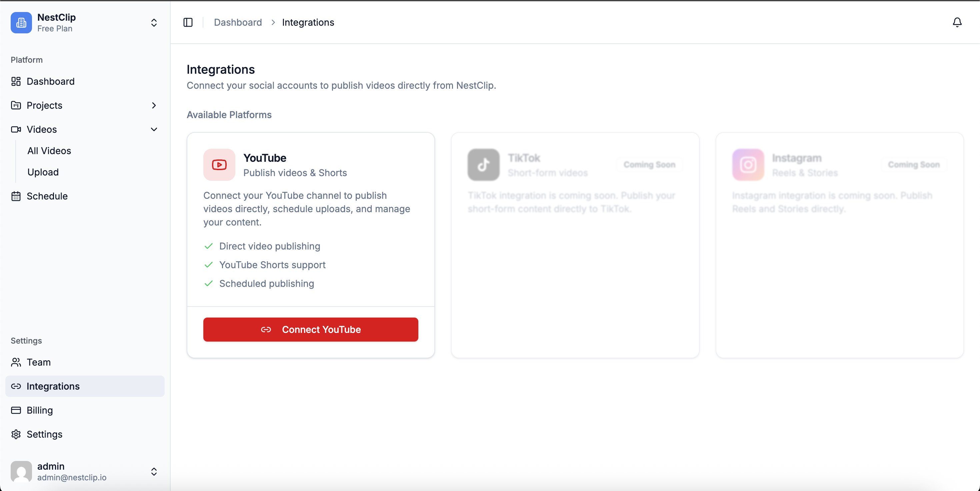980x491 pixels.
Task: Click the NestClip logo icon
Action: [21, 22]
